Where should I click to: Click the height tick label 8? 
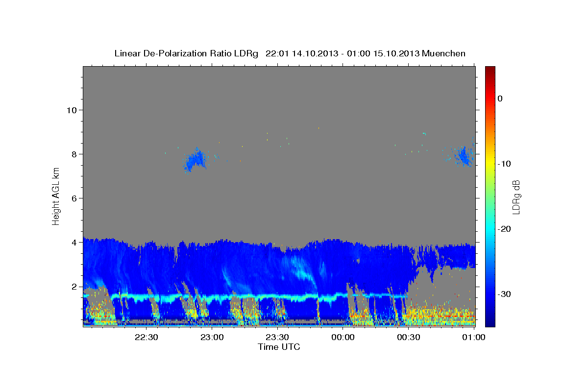pos(73,154)
